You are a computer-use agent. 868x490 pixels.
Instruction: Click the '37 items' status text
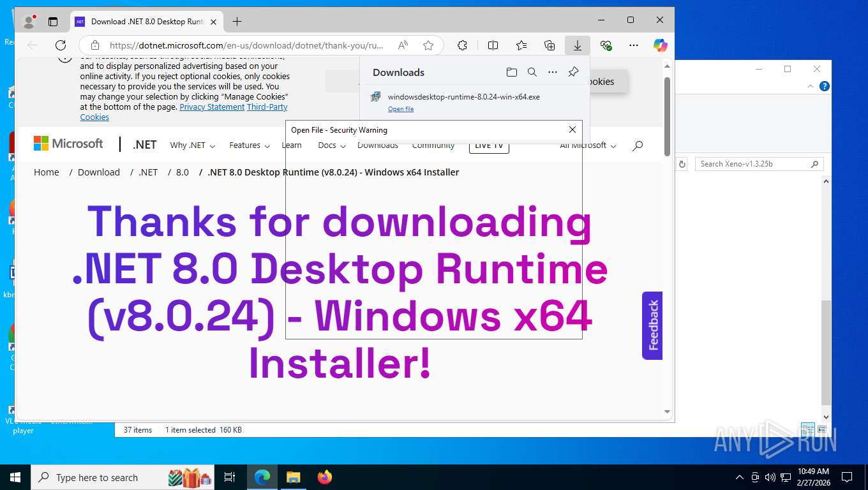click(x=138, y=430)
